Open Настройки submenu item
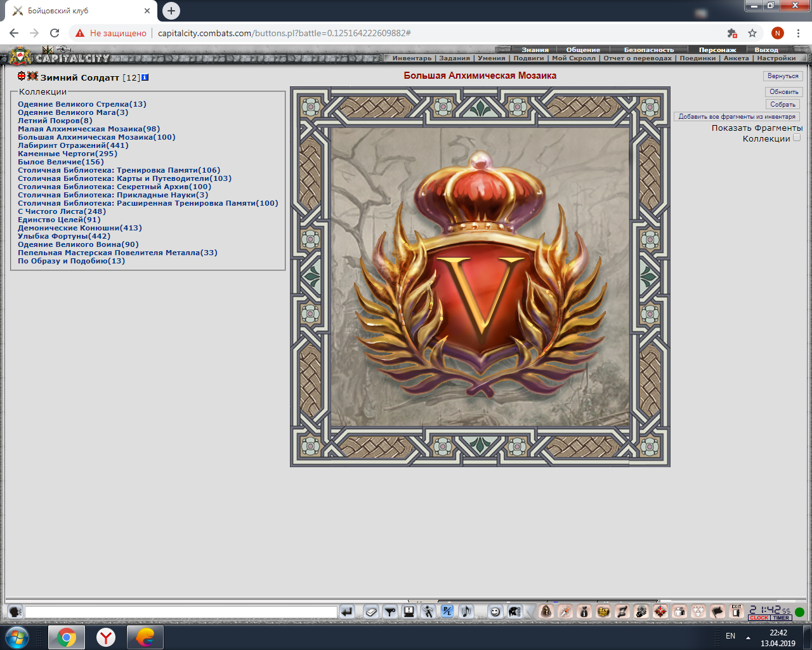Screen dimensions: 812x650 point(776,58)
